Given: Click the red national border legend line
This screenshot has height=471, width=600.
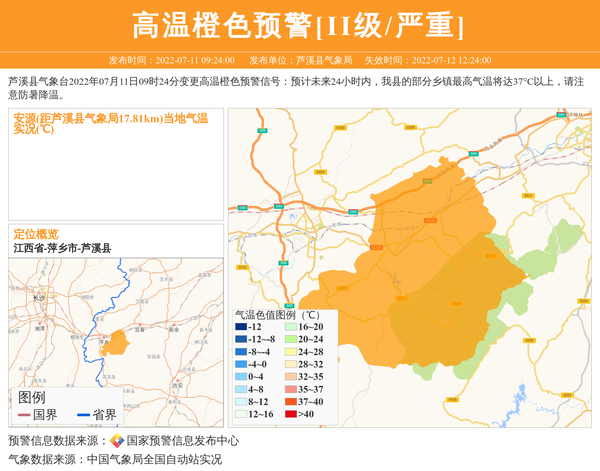Looking at the screenshot, I should (x=24, y=415).
